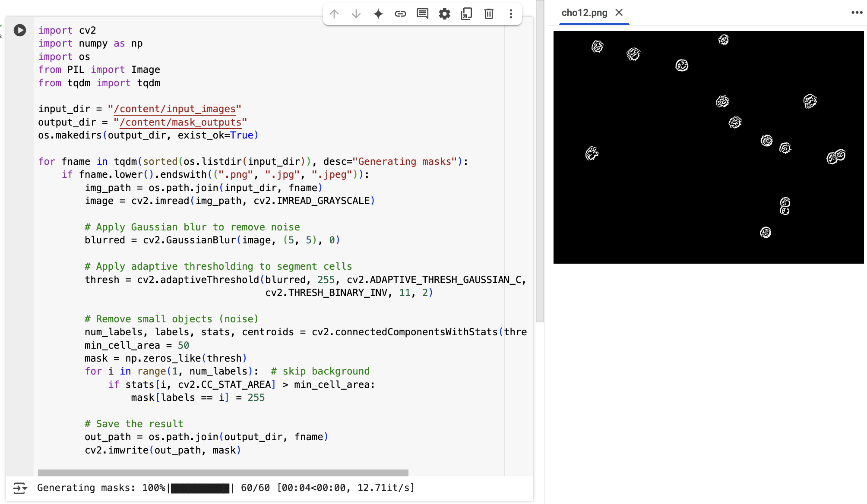This screenshot has height=504, width=867.
Task: Copy link to cell
Action: click(400, 14)
